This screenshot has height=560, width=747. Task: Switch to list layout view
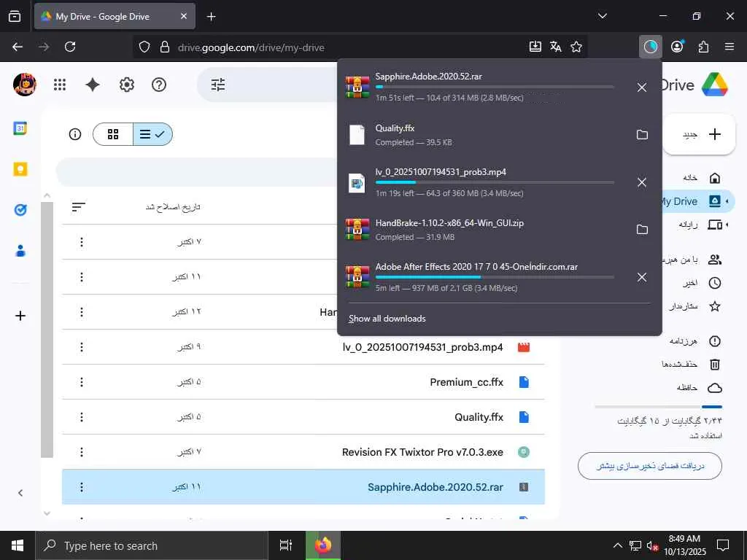(152, 134)
